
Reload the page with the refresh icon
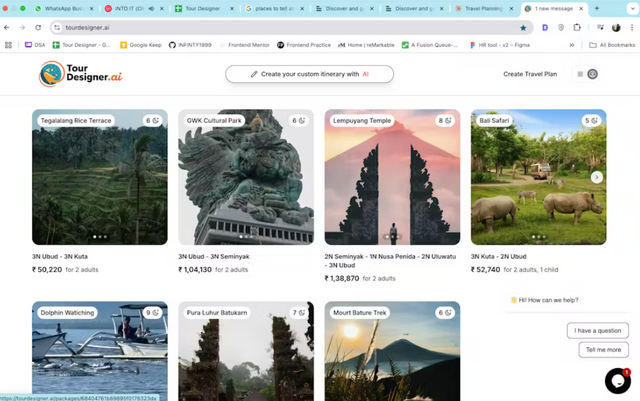coord(38,27)
